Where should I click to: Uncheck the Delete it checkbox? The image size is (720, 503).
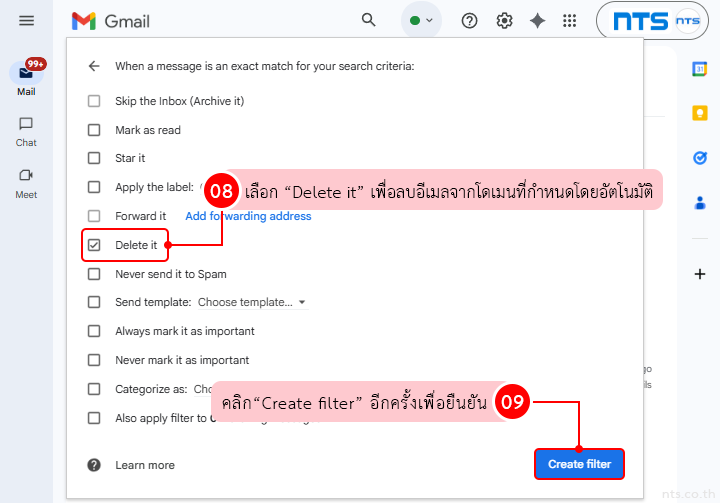(94, 245)
